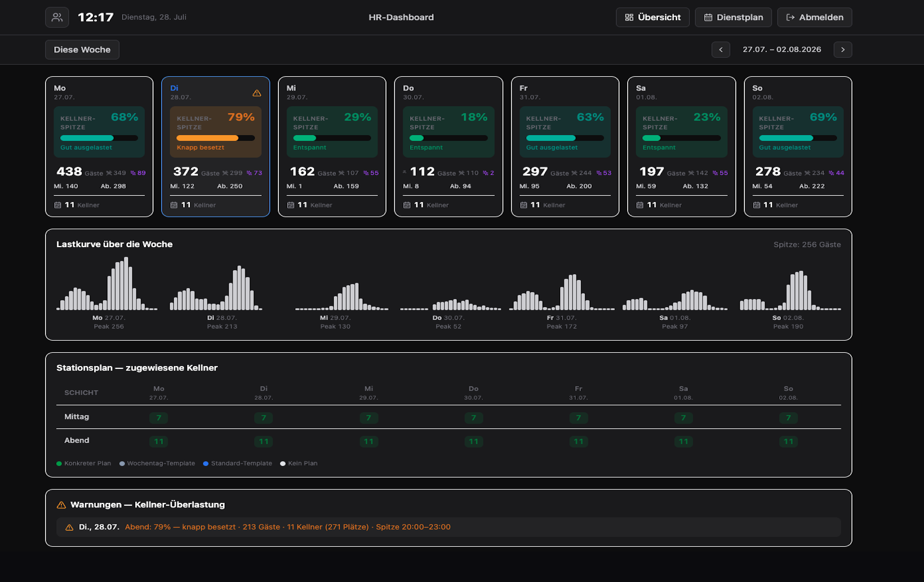Image resolution: width=924 pixels, height=582 pixels.
Task: Click calendar icon in Di card footer
Action: coord(174,205)
